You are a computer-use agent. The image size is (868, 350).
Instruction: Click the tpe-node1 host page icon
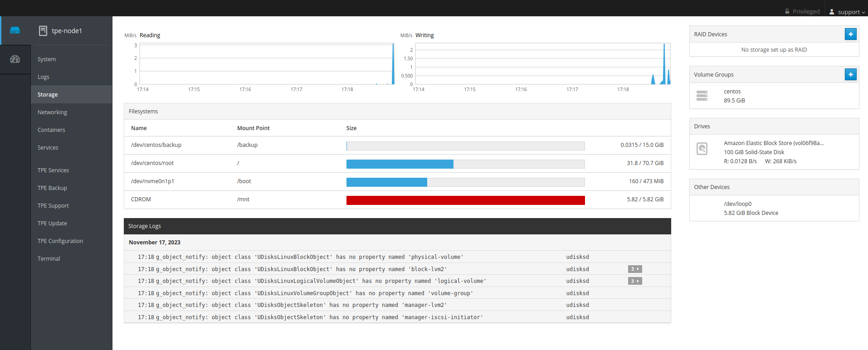click(43, 31)
